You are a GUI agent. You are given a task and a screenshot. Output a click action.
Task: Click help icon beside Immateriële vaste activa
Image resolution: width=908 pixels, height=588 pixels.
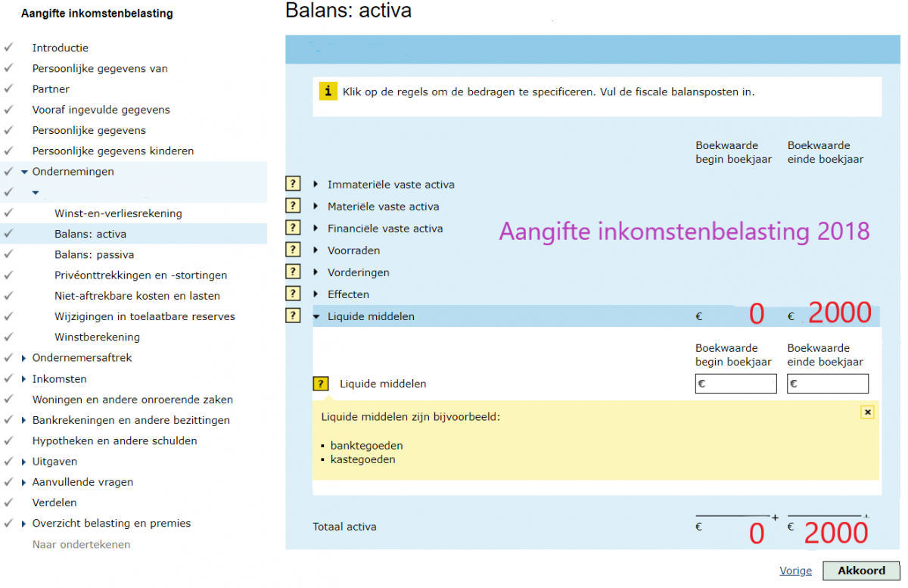tap(293, 184)
